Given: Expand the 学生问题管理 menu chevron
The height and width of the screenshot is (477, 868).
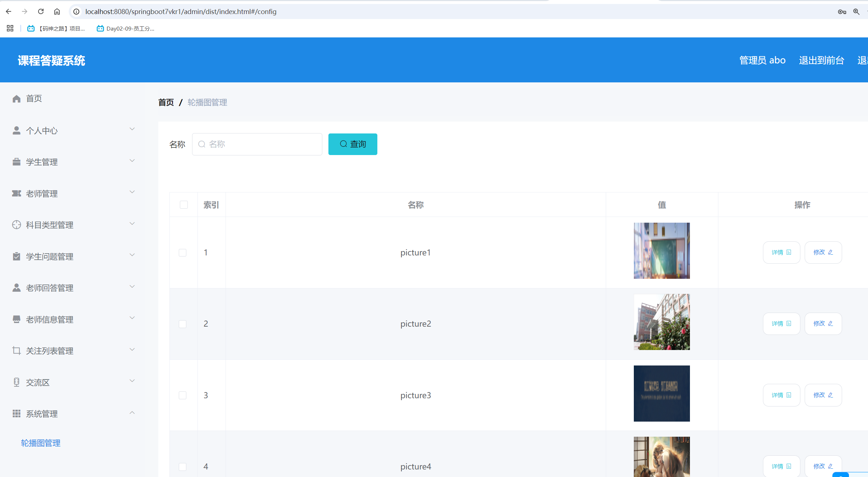Looking at the screenshot, I should click(132, 255).
